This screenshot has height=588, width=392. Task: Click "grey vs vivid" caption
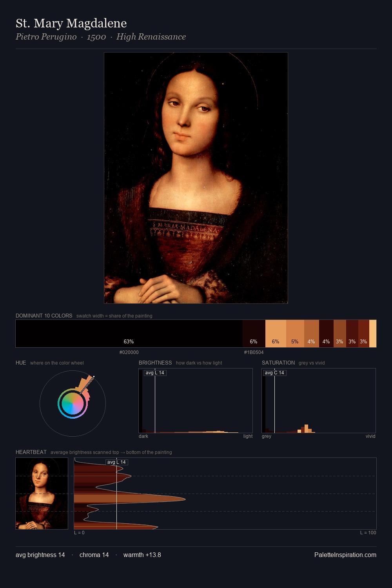point(312,363)
